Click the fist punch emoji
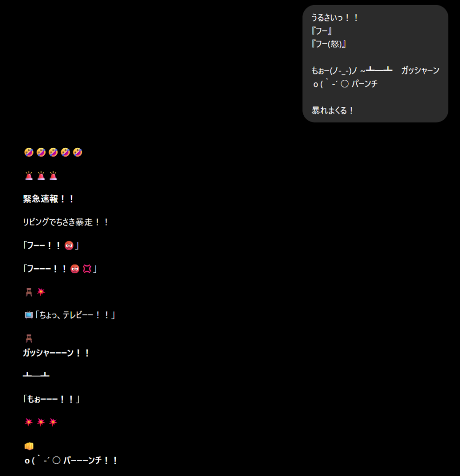This screenshot has height=476, width=460. click(x=29, y=446)
